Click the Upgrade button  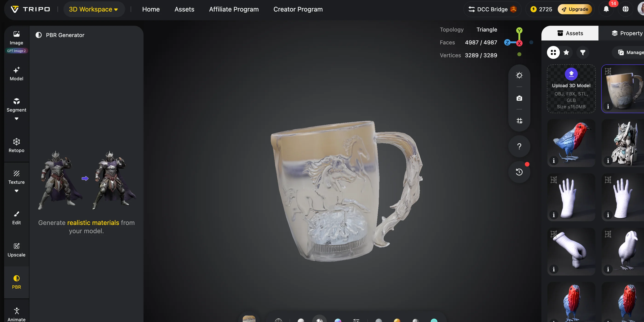coord(575,9)
